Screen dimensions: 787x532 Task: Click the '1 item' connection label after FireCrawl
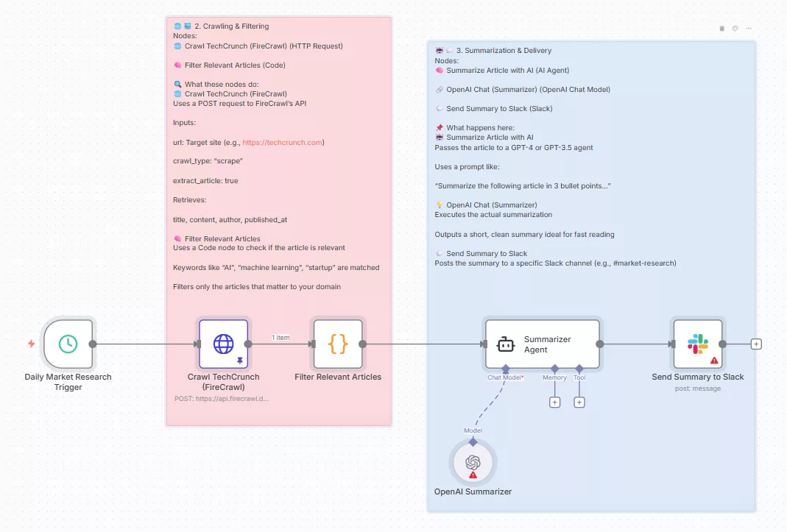tap(280, 337)
